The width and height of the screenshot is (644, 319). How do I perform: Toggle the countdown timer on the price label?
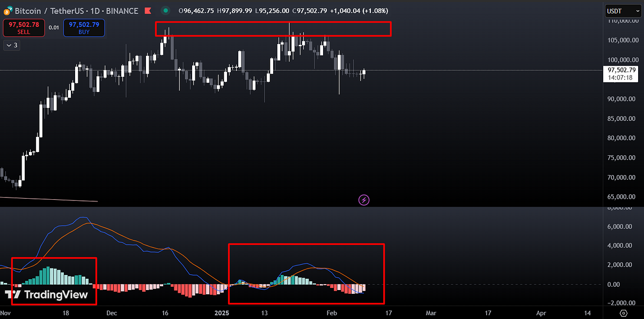pyautogui.click(x=621, y=76)
